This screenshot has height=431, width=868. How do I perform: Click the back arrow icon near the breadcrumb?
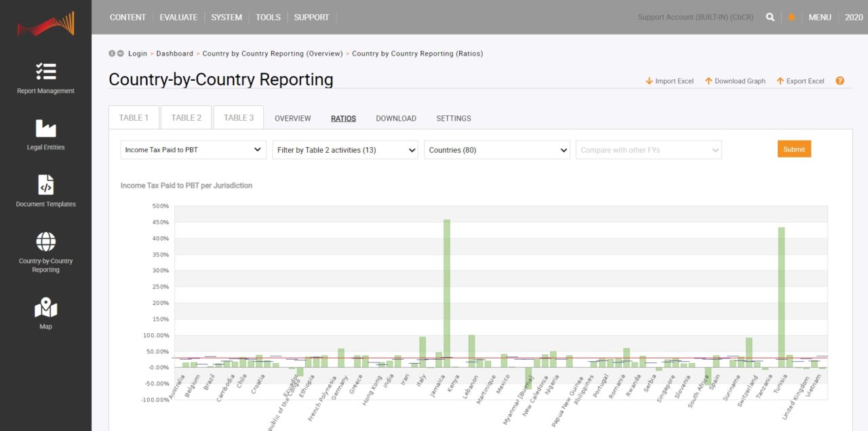pos(121,53)
